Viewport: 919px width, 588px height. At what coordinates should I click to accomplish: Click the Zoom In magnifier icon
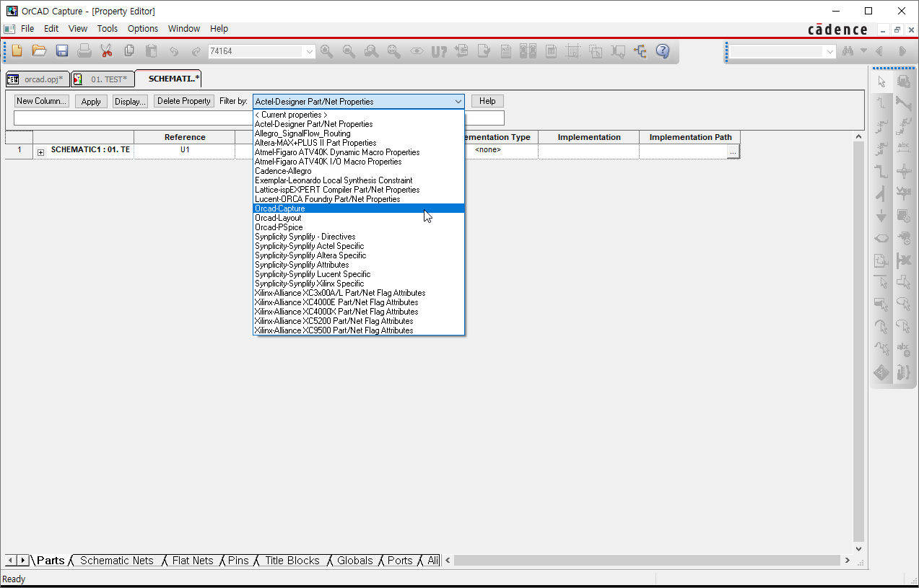click(x=327, y=51)
